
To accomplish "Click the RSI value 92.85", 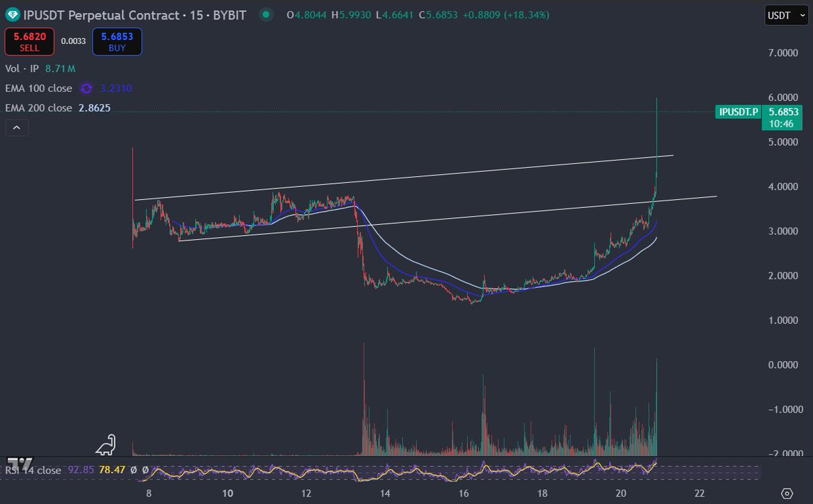I will 81,470.
